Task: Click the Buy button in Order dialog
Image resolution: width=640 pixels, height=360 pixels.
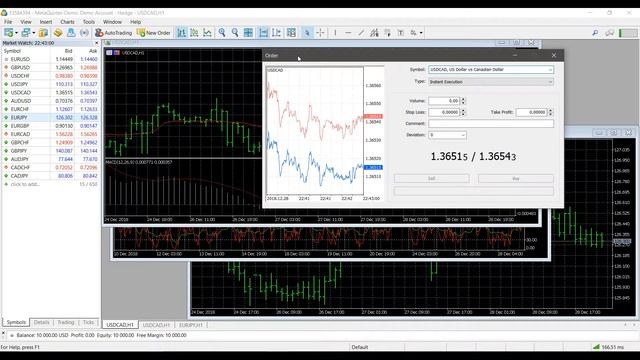Action: click(x=516, y=179)
